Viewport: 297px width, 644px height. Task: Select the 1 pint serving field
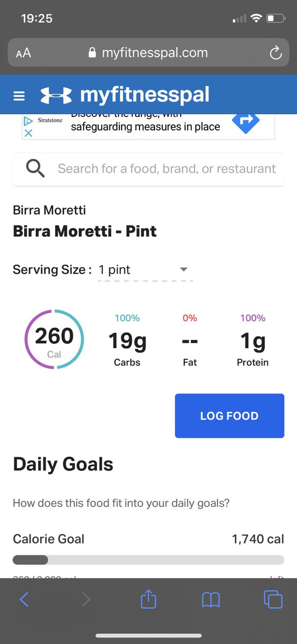tap(145, 270)
